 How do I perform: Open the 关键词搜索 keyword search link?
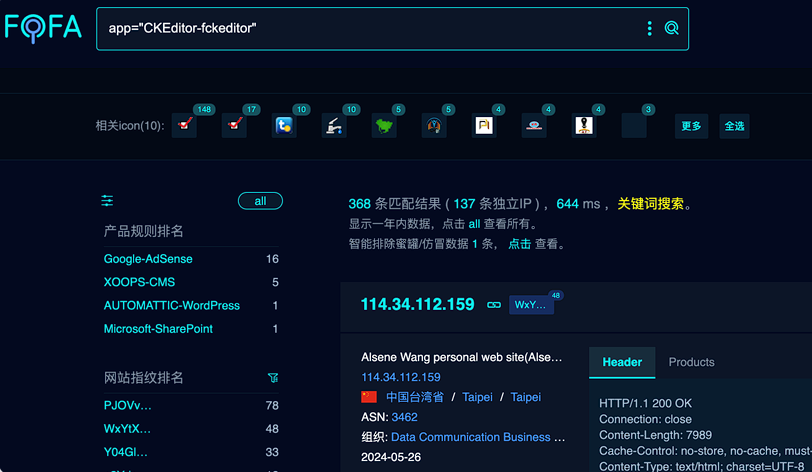click(650, 204)
